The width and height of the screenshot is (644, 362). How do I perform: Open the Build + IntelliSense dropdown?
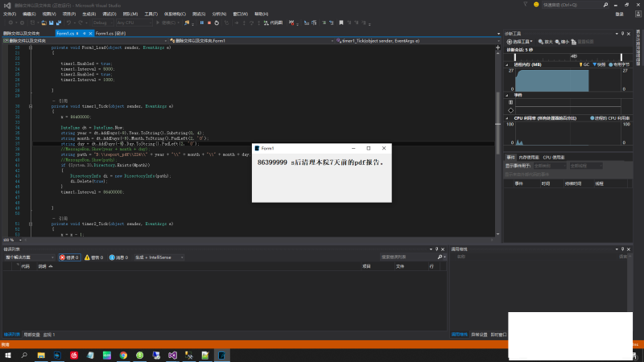[159, 257]
